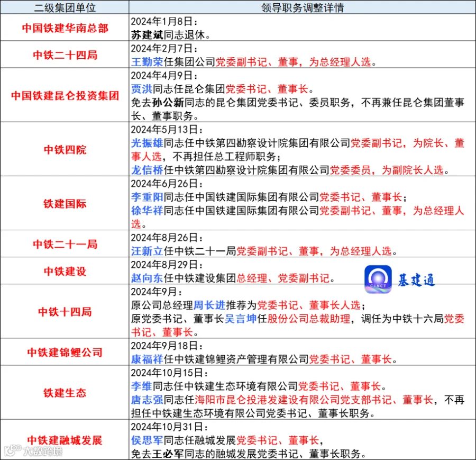Click the blue name 周长进
This screenshot has height=460, width=476.
[x=209, y=305]
